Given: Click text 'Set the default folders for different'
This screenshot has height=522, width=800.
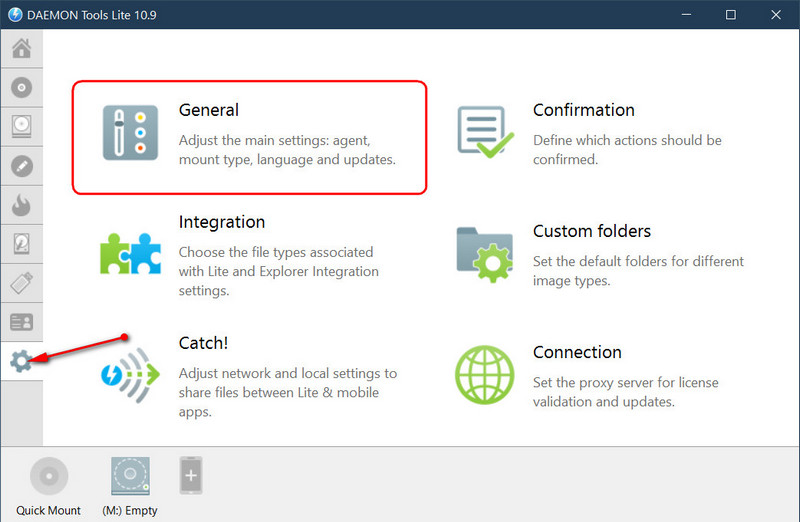Looking at the screenshot, I should (x=638, y=261).
